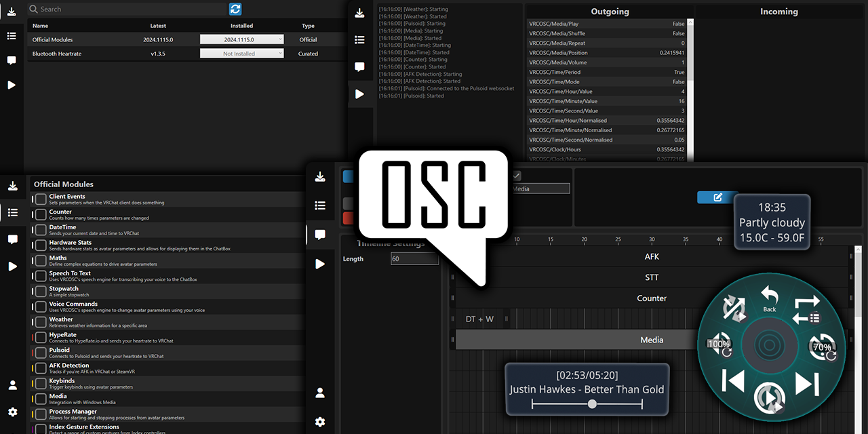Select the 100% volume control in the radial menu
The height and width of the screenshot is (434, 868).
pyautogui.click(x=719, y=344)
